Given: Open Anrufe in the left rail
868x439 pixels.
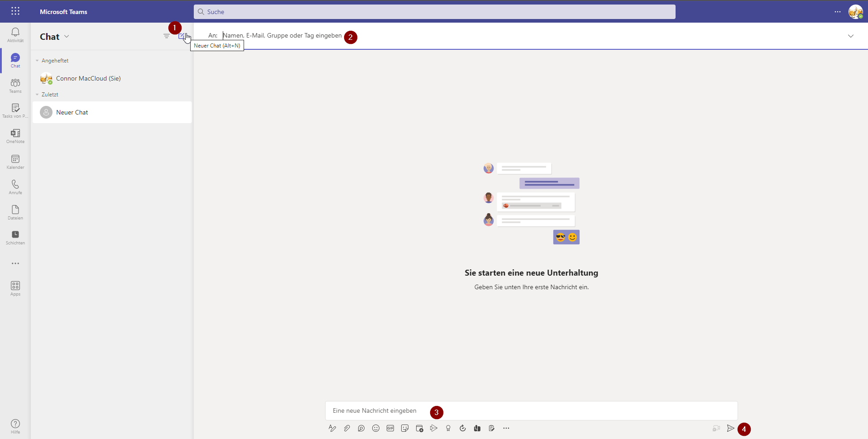Looking at the screenshot, I should 15,186.
